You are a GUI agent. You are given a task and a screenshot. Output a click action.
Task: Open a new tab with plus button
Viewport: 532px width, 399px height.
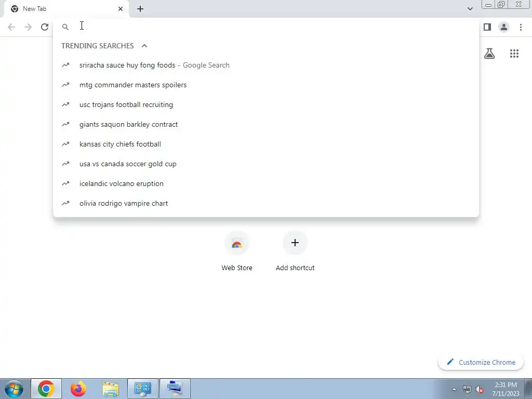[140, 9]
